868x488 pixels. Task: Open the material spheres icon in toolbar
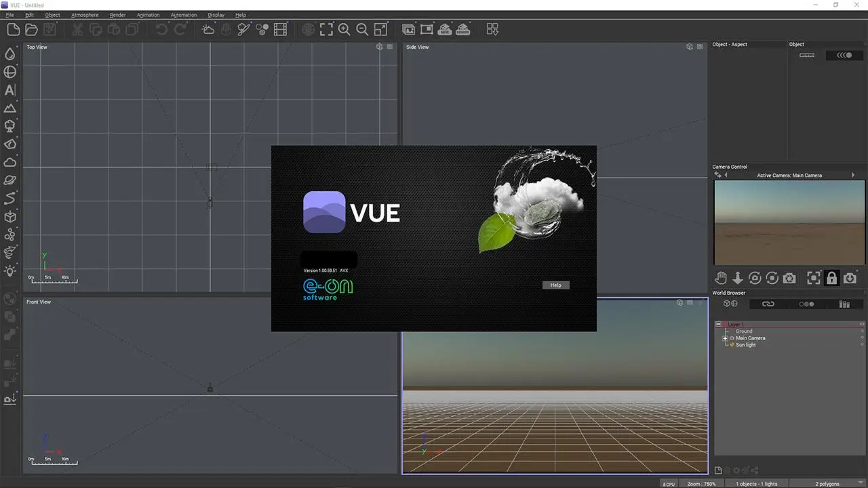click(262, 29)
